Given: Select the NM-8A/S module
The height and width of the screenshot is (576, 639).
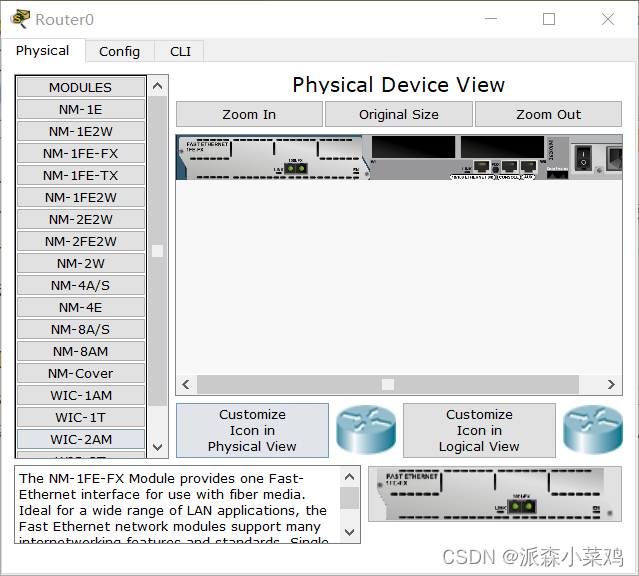Looking at the screenshot, I should (x=81, y=329).
